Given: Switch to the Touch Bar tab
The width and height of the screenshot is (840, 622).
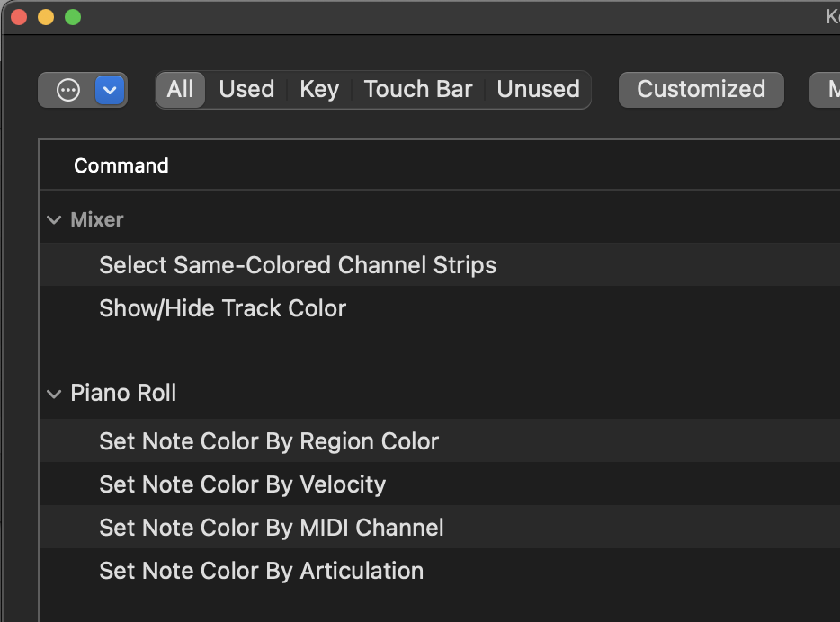Looking at the screenshot, I should pos(418,89).
